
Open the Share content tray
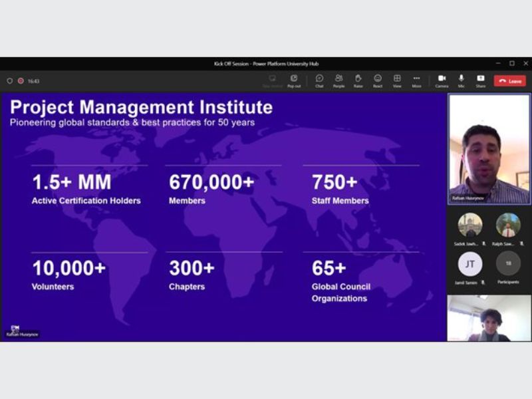coord(480,81)
